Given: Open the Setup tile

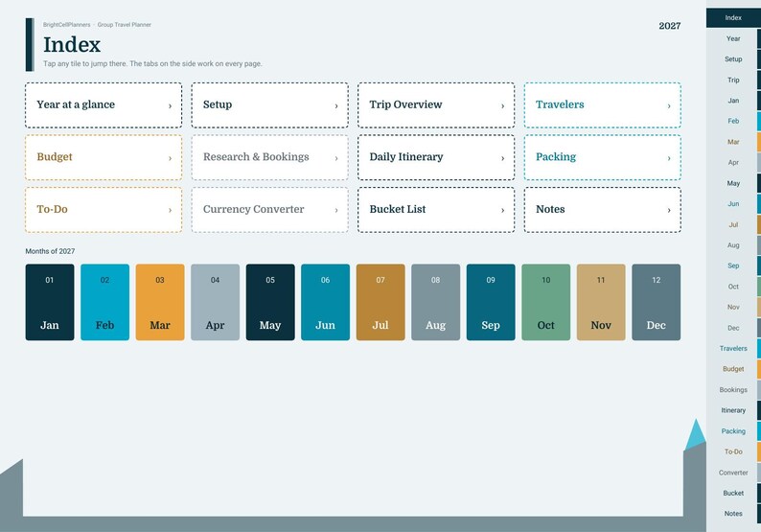Looking at the screenshot, I should [270, 105].
